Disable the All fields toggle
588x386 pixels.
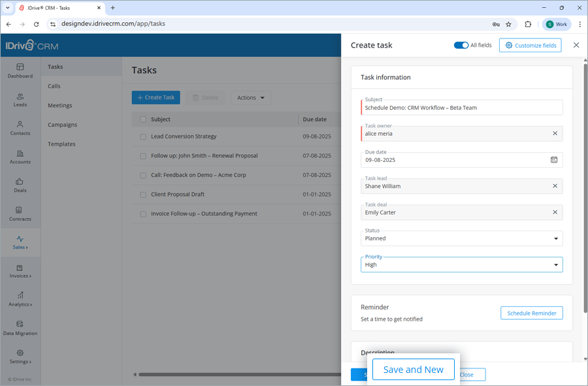pos(462,45)
